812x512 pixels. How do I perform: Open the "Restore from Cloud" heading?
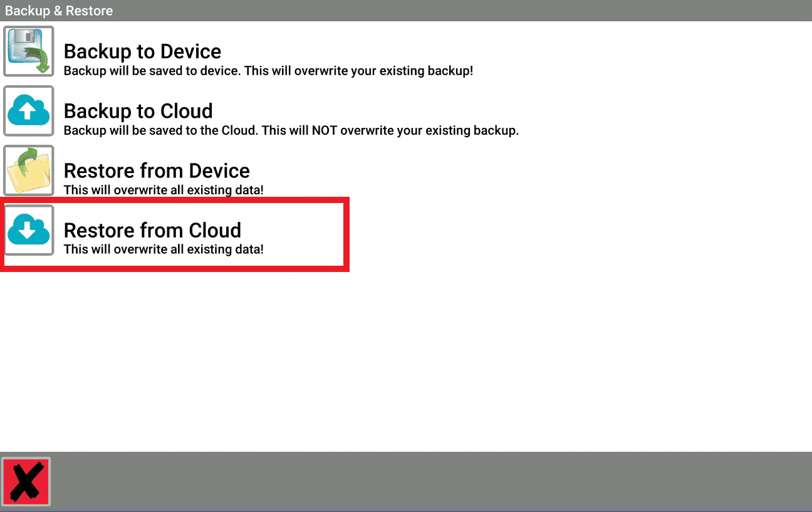tap(152, 230)
